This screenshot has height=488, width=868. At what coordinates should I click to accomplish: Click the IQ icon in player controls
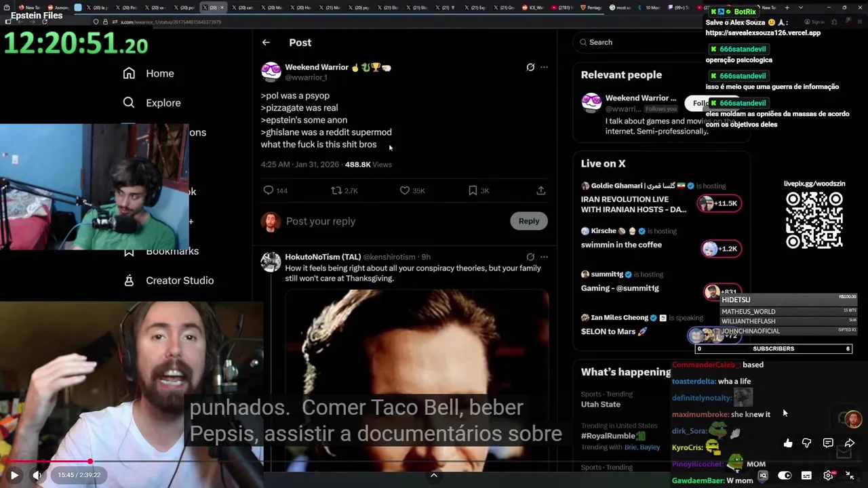click(763, 476)
